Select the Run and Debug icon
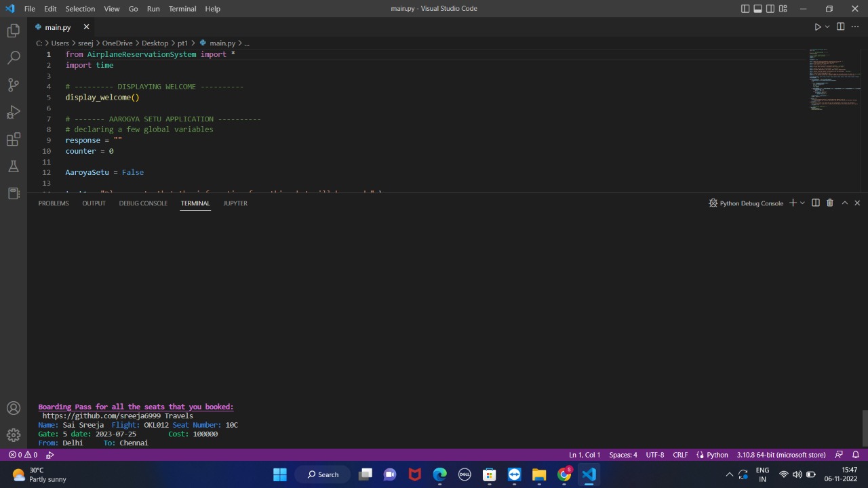Image resolution: width=868 pixels, height=488 pixels. tap(14, 112)
